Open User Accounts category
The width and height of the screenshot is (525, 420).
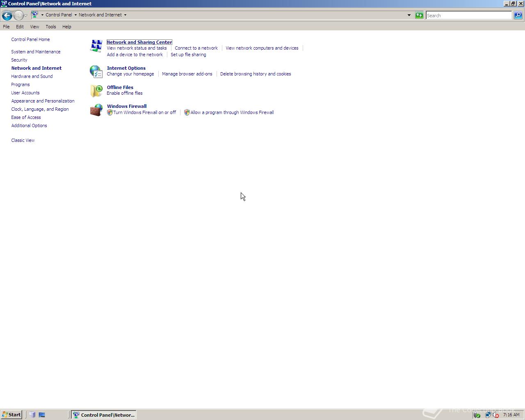coord(25,93)
